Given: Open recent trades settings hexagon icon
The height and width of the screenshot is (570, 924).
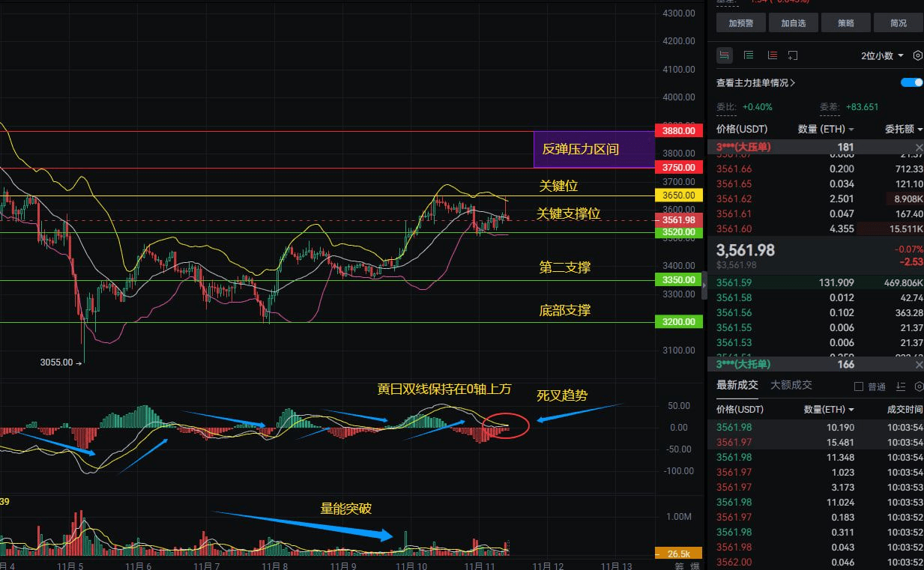Looking at the screenshot, I should coord(920,386).
